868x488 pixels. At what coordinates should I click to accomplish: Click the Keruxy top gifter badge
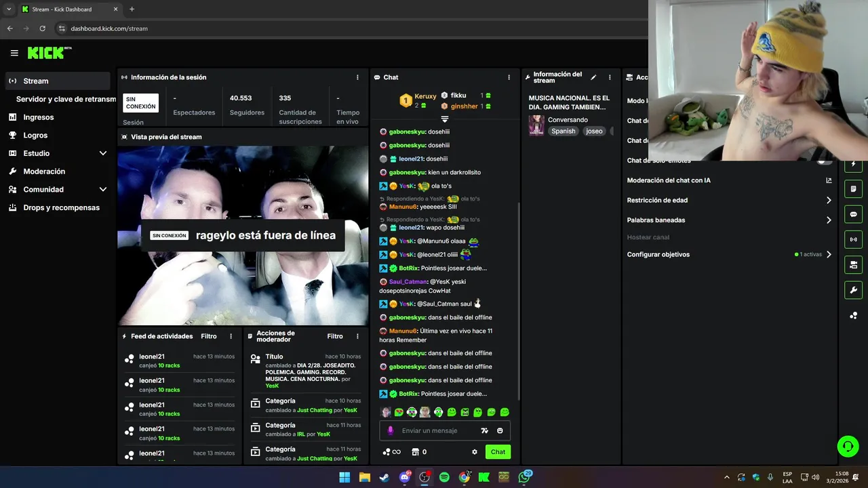[406, 100]
